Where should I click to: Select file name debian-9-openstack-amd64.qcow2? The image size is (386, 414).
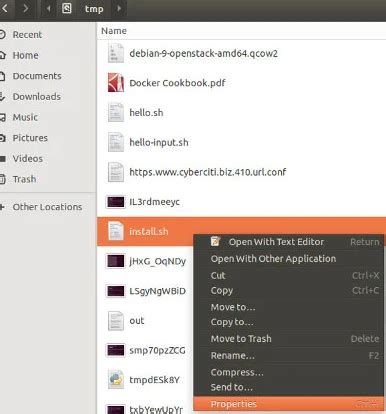click(x=203, y=53)
